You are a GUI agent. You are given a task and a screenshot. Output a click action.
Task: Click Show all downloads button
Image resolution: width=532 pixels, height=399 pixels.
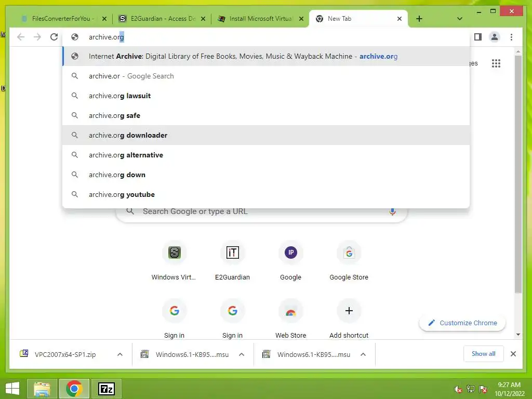point(484,354)
